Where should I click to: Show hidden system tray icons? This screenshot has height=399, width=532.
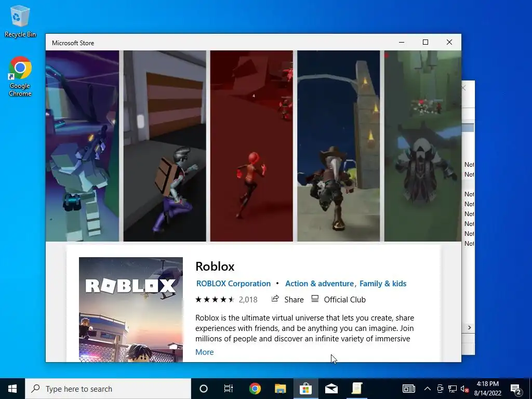tap(428, 389)
